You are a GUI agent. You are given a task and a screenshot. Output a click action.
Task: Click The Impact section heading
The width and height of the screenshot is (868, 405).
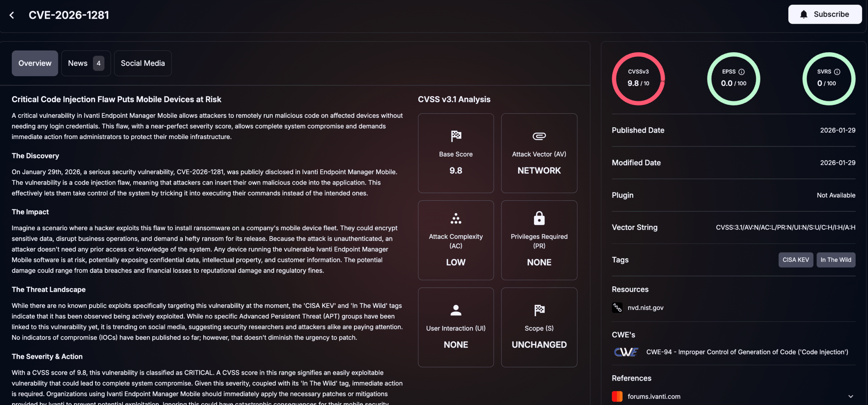coord(30,212)
